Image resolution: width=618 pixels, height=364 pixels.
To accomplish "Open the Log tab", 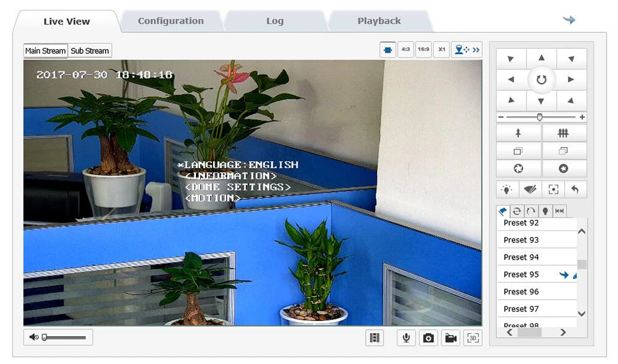I will [275, 21].
